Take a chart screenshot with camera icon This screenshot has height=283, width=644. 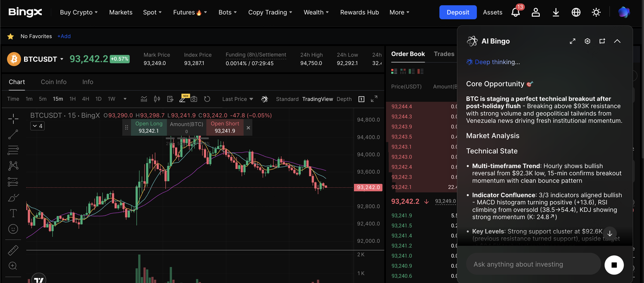pyautogui.click(x=194, y=99)
